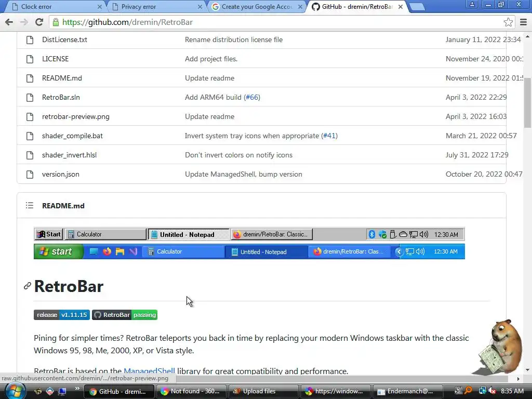
Task: Open shader_invert.hlsl file
Action: coord(69,155)
